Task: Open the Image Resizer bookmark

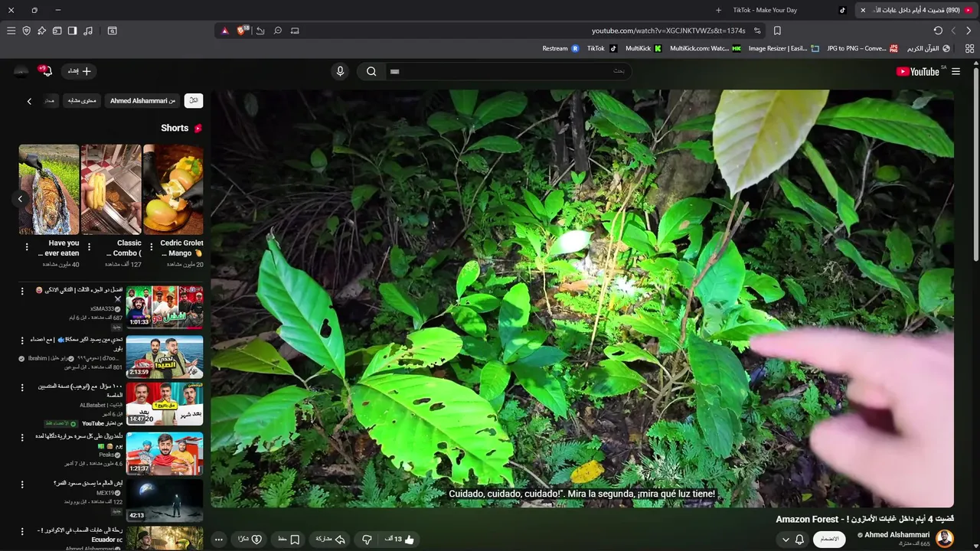Action: pos(783,48)
